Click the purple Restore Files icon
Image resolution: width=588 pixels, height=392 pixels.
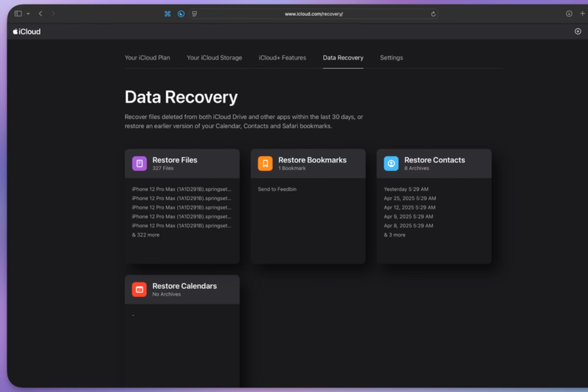tap(140, 163)
